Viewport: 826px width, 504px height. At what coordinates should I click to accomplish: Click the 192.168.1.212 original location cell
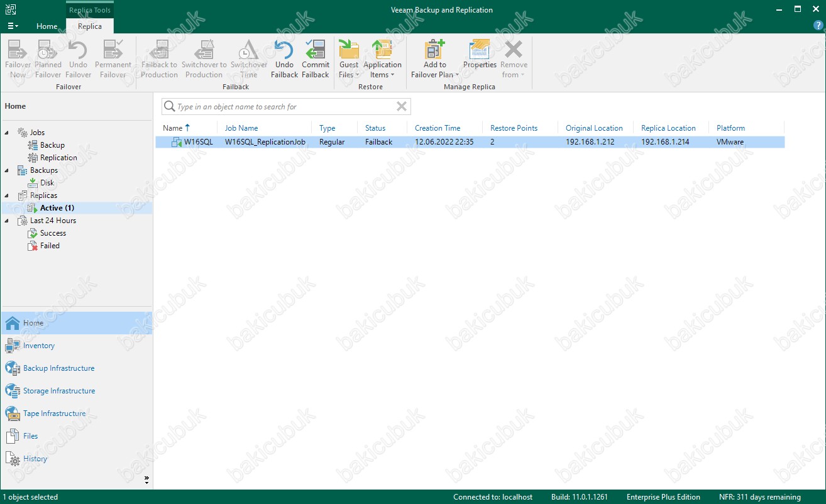pos(590,142)
